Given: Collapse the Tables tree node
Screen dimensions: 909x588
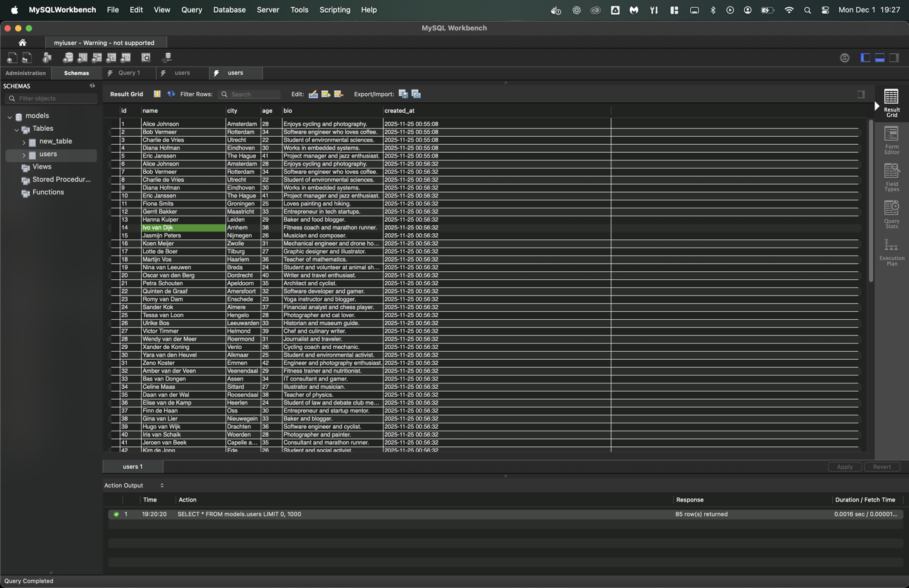Looking at the screenshot, I should click(16, 129).
